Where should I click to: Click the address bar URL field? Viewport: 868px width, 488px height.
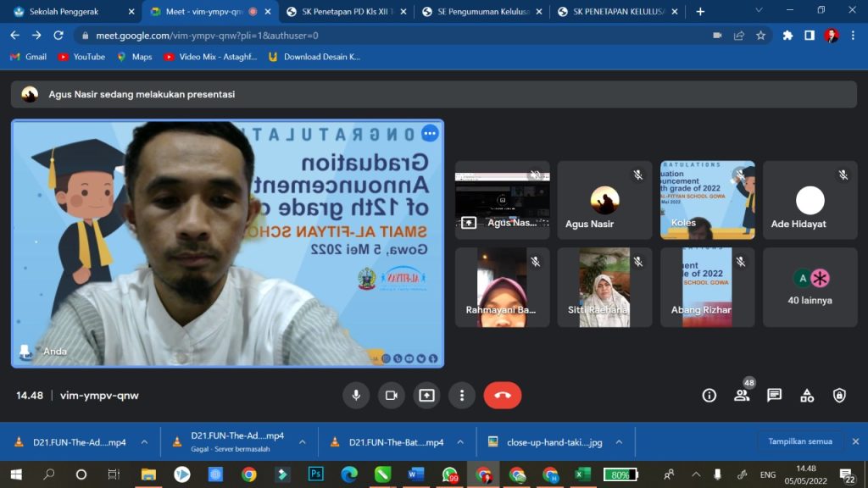(x=381, y=36)
